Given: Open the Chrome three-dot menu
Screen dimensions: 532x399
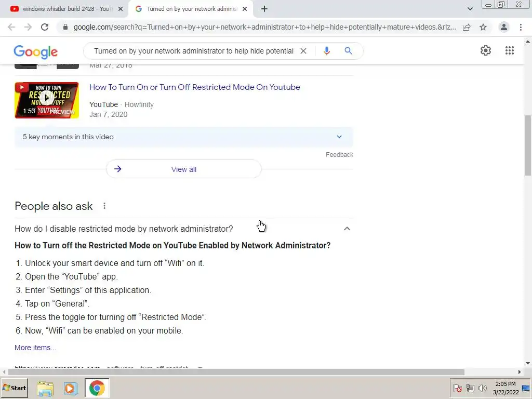Looking at the screenshot, I should click(521, 27).
